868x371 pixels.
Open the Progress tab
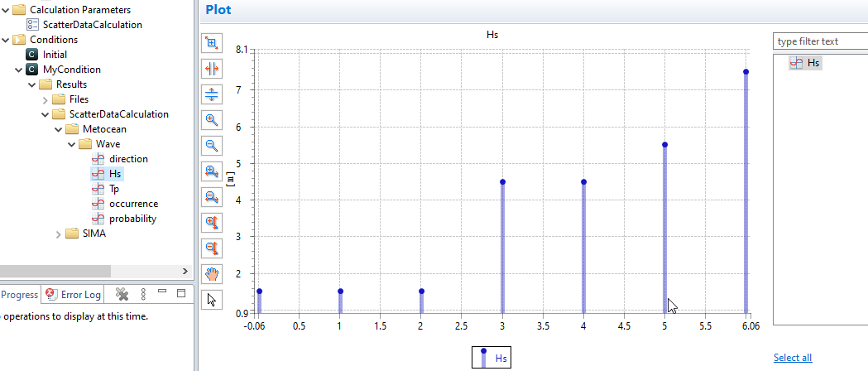pos(19,294)
